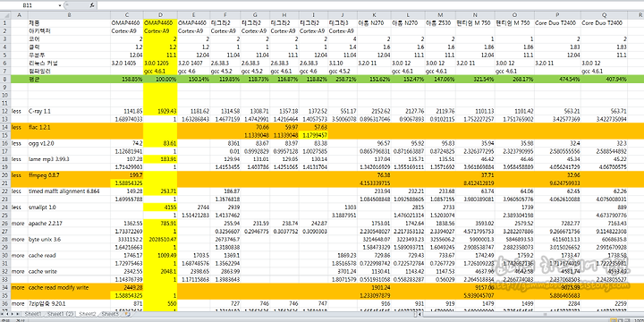The height and width of the screenshot is (322, 644).
Task: Click the '아톰 Z530' header cell
Action: click(x=440, y=22)
